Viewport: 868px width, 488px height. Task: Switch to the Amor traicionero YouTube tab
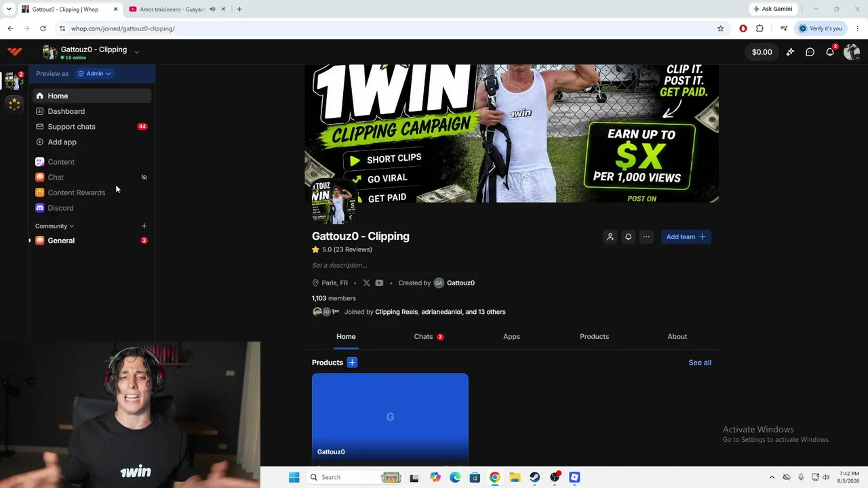click(x=171, y=9)
